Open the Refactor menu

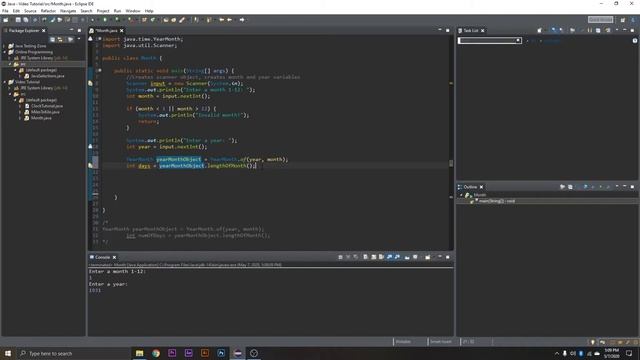[x=48, y=11]
